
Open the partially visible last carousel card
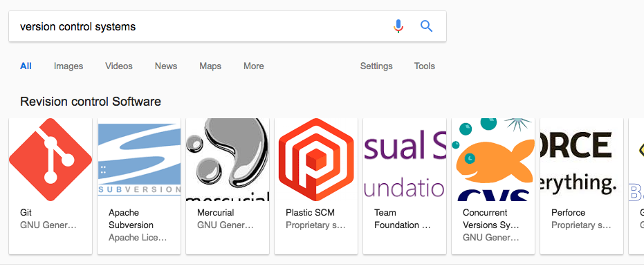click(x=636, y=186)
